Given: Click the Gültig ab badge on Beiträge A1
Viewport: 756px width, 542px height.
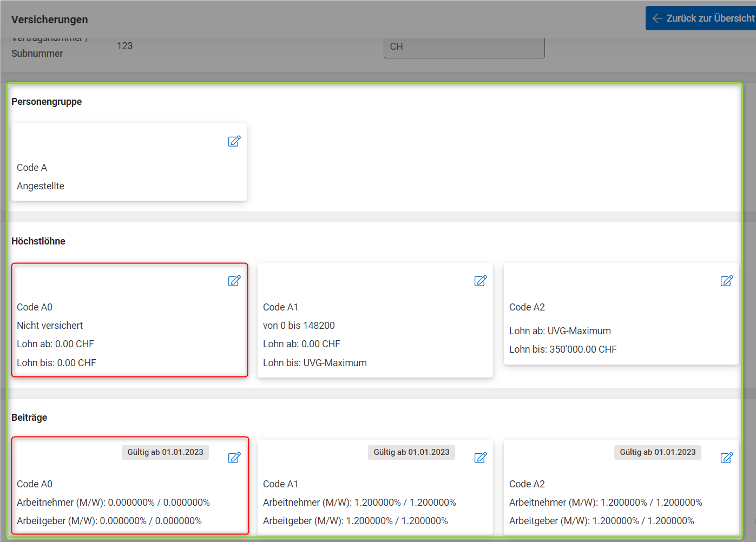Looking at the screenshot, I should (x=411, y=452).
